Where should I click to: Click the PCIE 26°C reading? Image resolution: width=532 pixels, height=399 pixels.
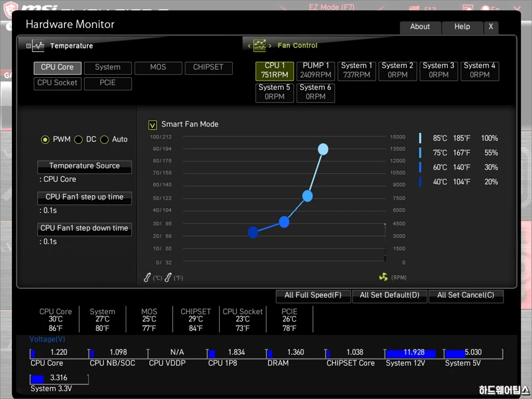289,320
